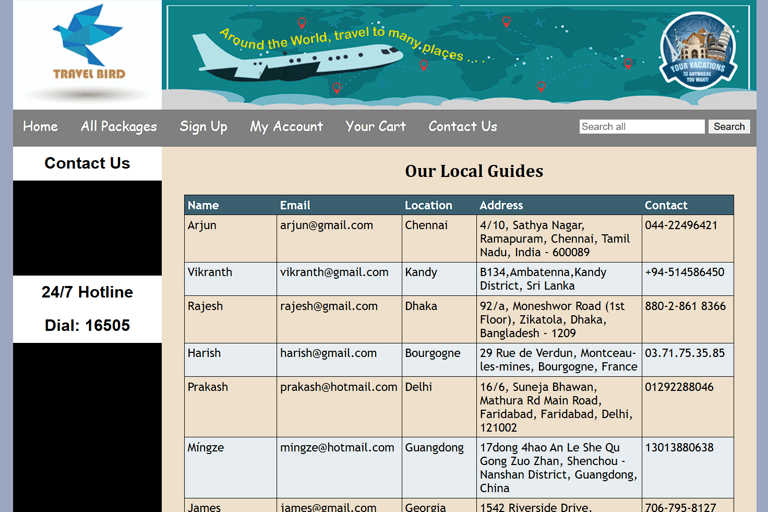
Task: Click the Kandy location cell
Action: (439, 279)
